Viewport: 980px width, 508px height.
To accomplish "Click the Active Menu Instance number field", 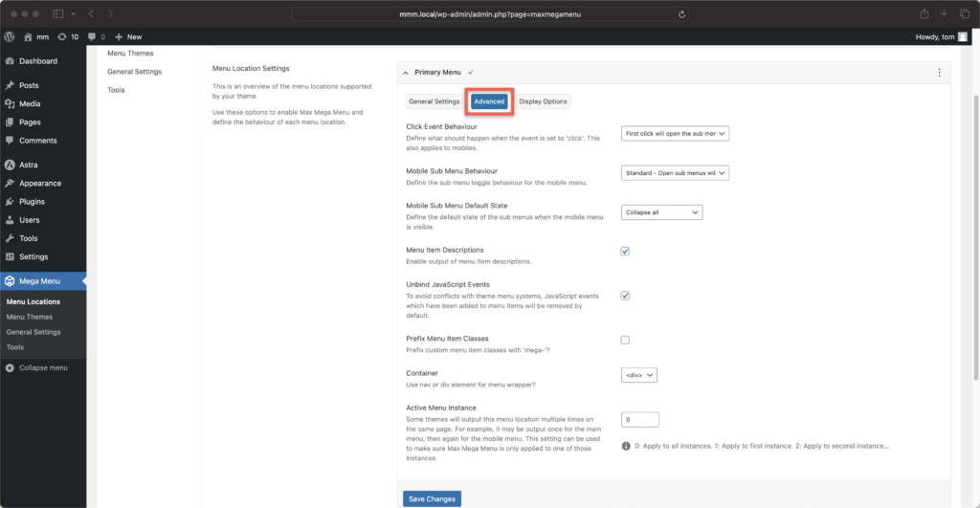I will [640, 419].
